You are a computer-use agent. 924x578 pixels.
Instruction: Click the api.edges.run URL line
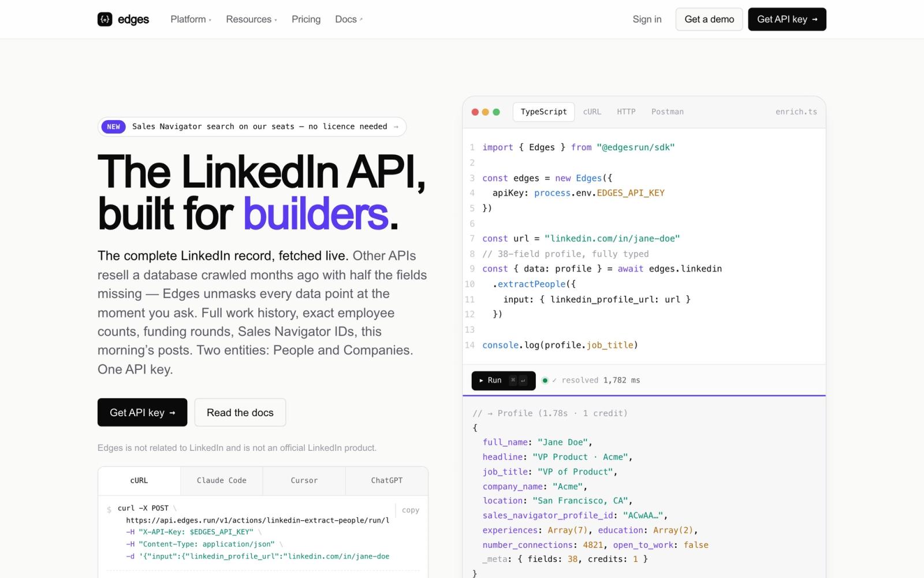[258, 520]
